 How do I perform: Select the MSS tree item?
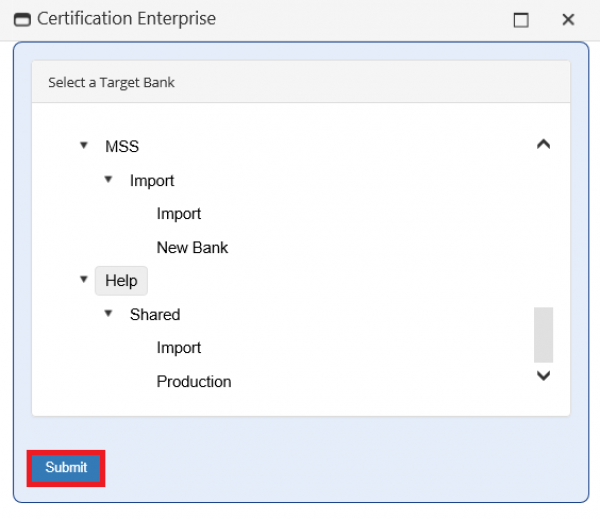(x=122, y=146)
